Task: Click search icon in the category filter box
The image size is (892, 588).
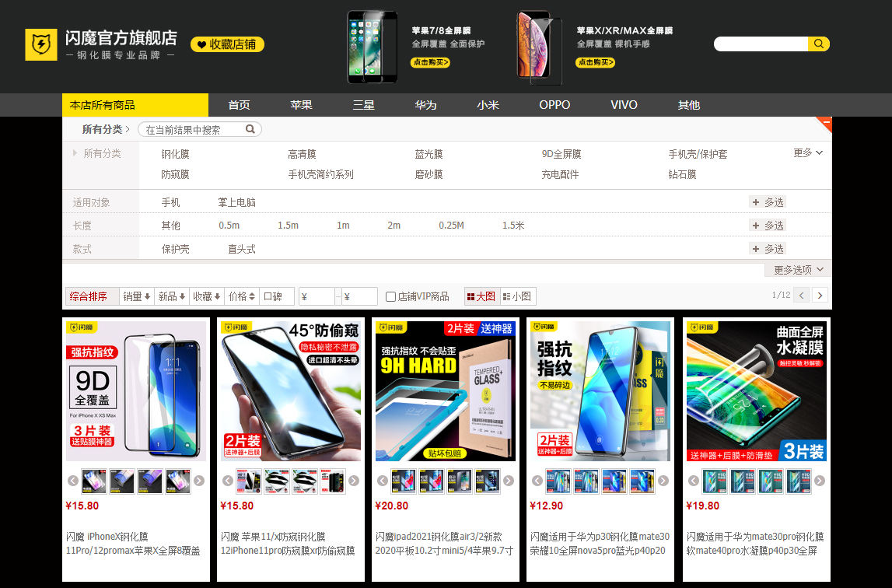Action: point(250,130)
